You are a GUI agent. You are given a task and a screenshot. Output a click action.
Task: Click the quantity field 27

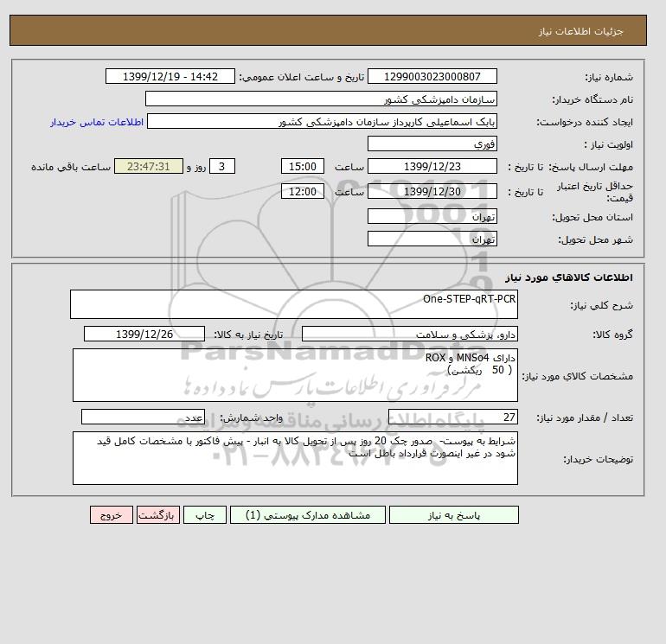pos(452,418)
